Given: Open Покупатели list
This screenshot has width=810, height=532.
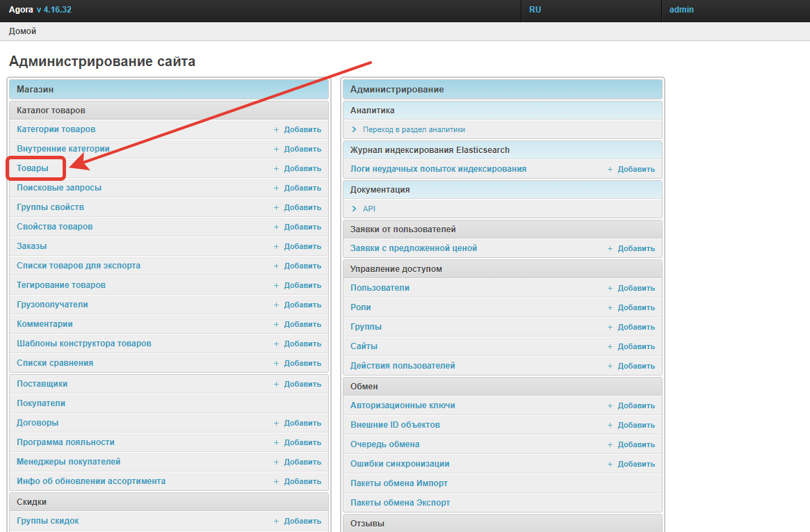Looking at the screenshot, I should coord(41,403).
